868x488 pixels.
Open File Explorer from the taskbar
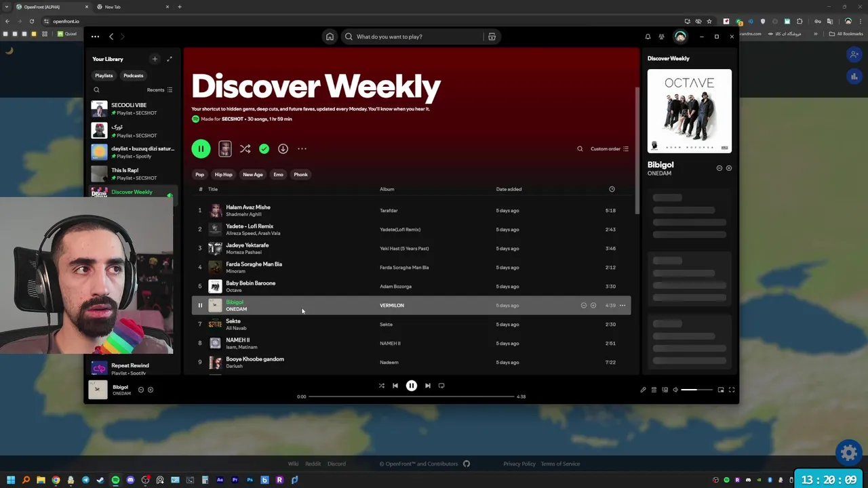(41, 480)
